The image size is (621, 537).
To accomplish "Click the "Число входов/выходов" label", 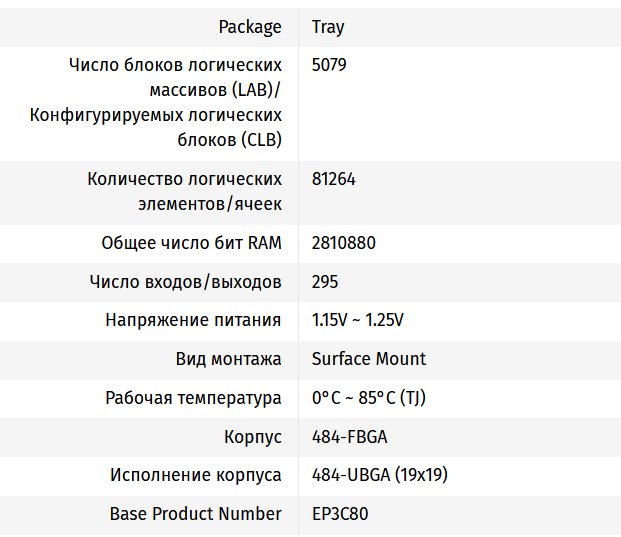I will click(x=185, y=282).
